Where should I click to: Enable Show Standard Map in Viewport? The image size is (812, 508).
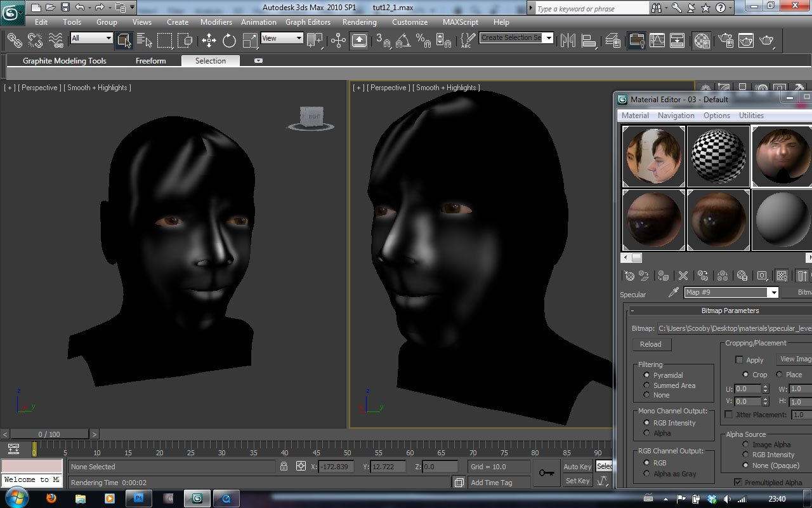[x=782, y=275]
